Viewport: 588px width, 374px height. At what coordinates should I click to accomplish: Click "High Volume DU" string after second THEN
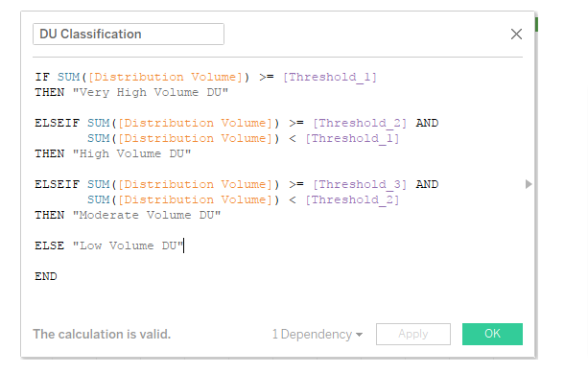click(x=131, y=153)
